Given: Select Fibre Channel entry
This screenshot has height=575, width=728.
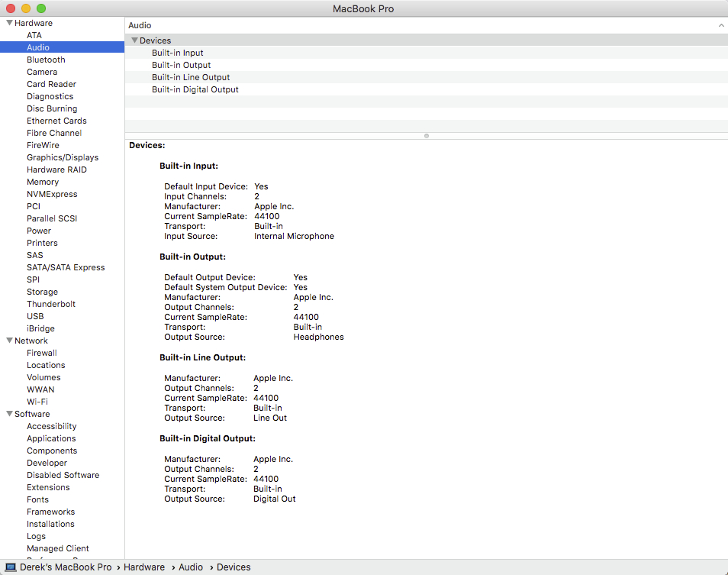Looking at the screenshot, I should (54, 133).
